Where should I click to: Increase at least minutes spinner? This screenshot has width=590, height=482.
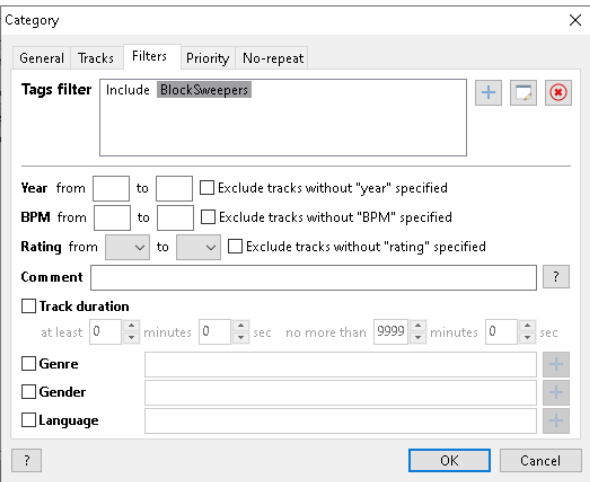click(131, 325)
